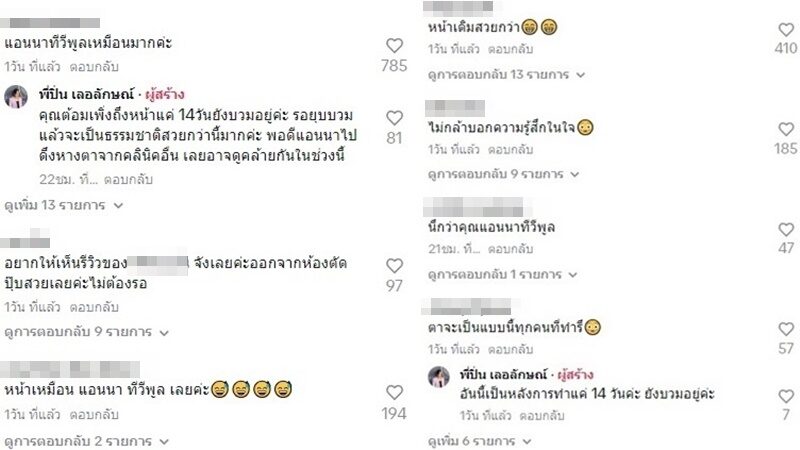This screenshot has width=800, height=450.
Task: Expand ดูการตอบกลับ 13 รายการ replies
Action: (506, 74)
